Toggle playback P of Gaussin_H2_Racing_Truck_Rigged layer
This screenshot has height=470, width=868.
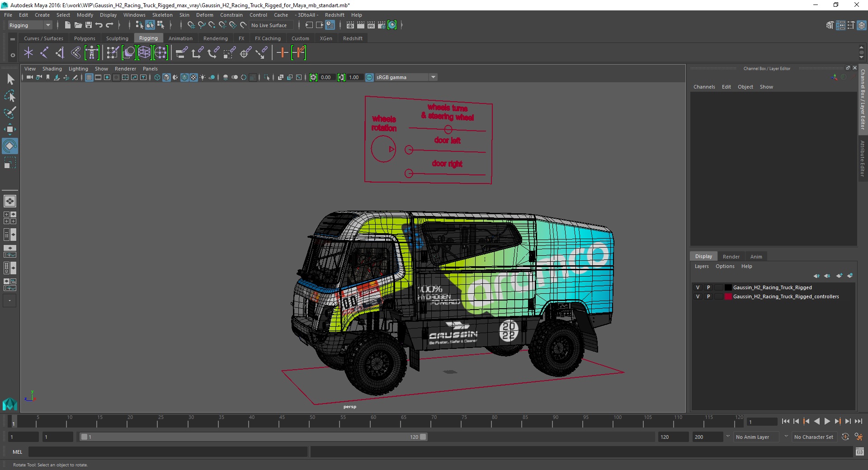point(708,287)
